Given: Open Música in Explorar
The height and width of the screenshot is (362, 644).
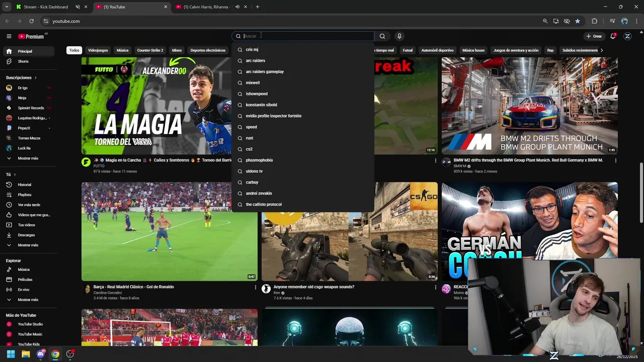Looking at the screenshot, I should 28,269.
